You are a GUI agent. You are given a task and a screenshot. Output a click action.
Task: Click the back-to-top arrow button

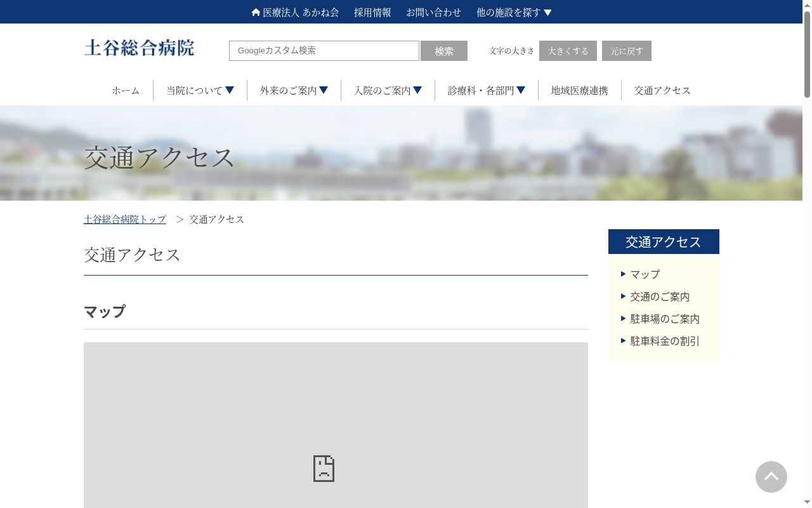coord(771,477)
